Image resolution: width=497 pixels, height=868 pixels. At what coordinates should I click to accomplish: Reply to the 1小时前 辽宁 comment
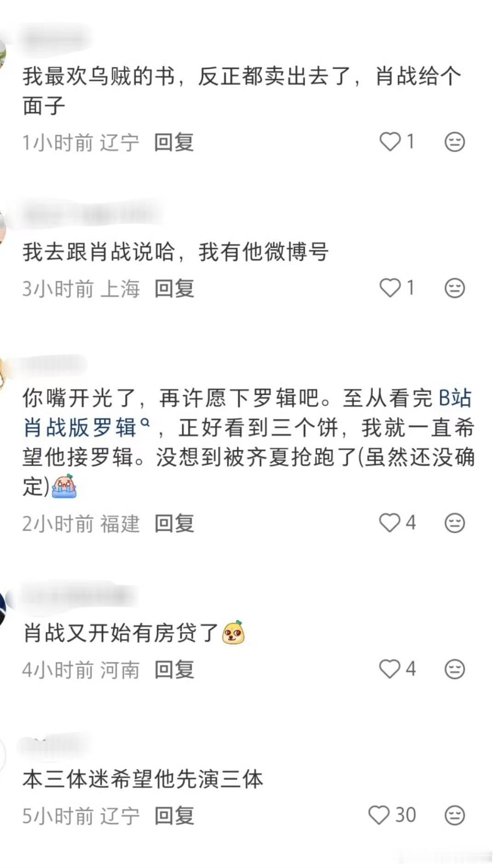(x=174, y=142)
